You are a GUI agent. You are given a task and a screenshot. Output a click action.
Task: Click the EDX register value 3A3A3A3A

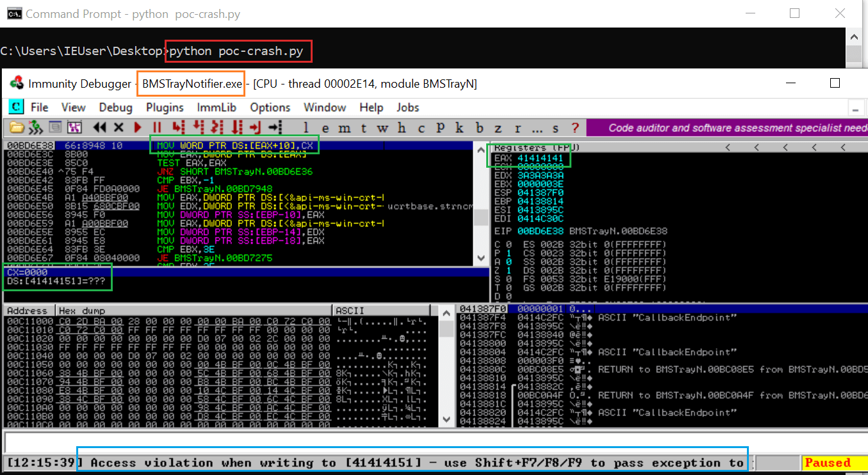[x=540, y=175]
